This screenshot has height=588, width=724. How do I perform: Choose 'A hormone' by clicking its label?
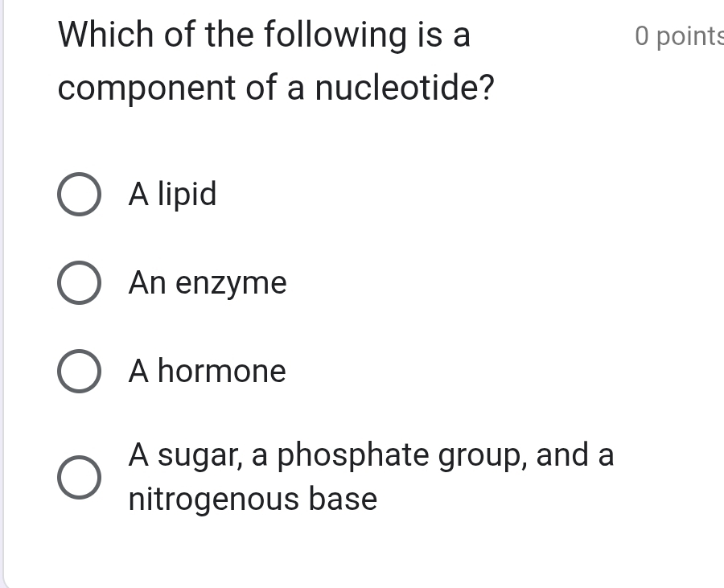pos(207,372)
